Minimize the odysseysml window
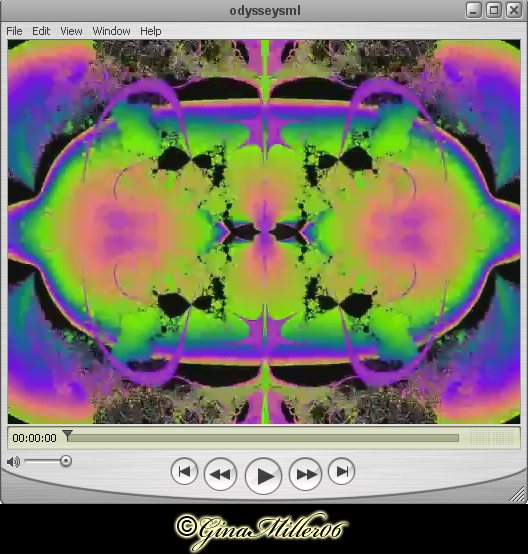The image size is (528, 554). pyautogui.click(x=474, y=10)
